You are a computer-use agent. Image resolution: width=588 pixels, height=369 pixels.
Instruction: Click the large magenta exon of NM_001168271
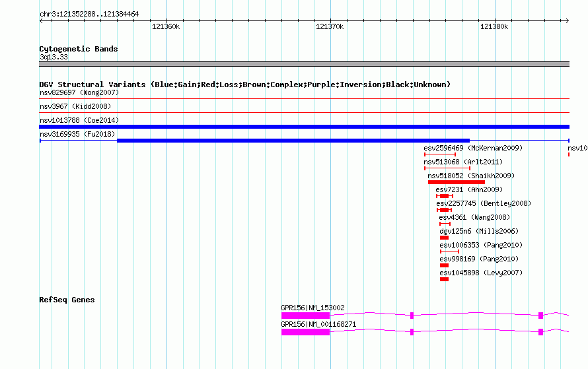306,332
